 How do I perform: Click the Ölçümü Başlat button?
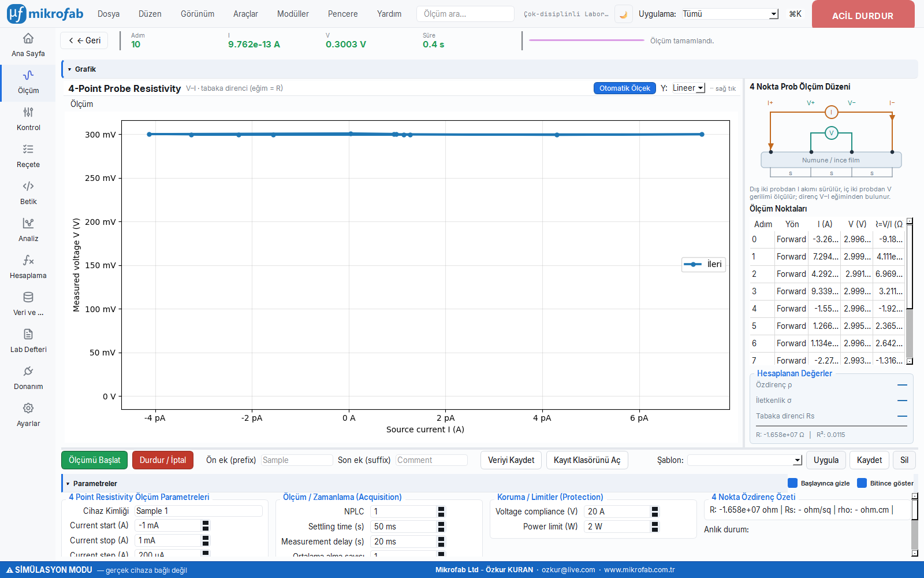point(95,460)
